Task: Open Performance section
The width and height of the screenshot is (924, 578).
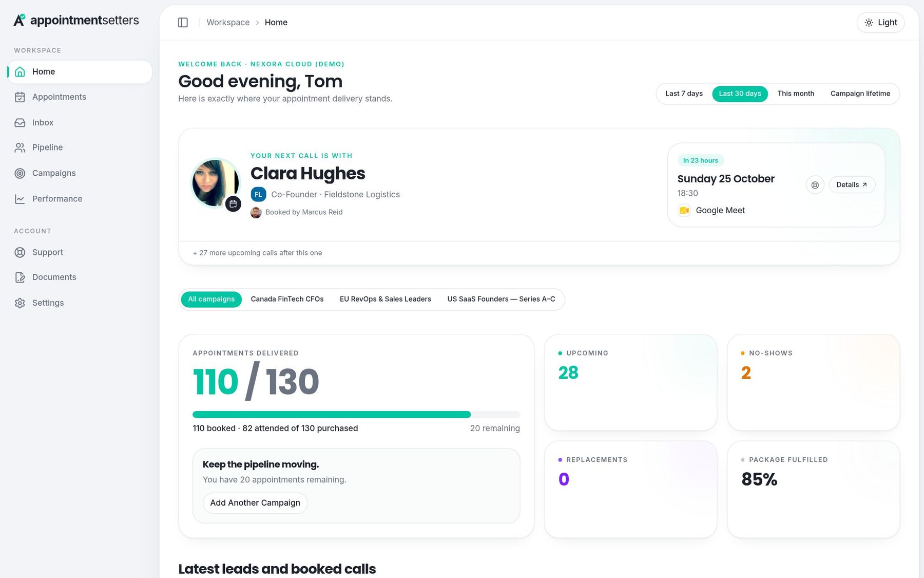Action: (80, 199)
